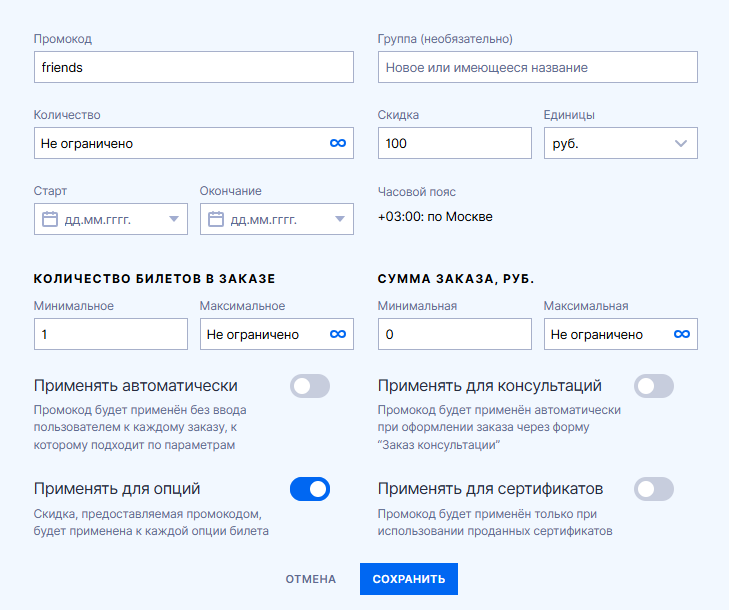Focus the Промокод field containing friends

194,67
